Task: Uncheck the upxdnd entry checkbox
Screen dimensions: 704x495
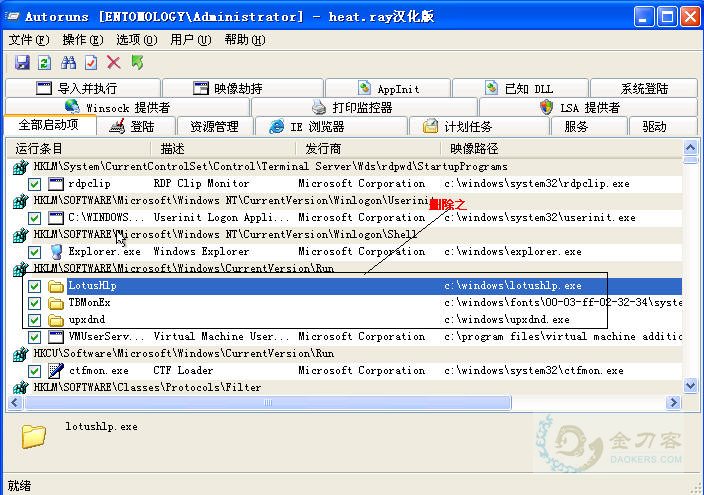Action: (x=34, y=321)
